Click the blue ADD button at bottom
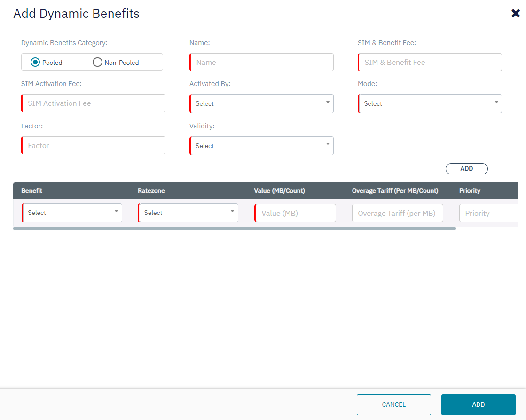This screenshot has height=420, width=526. [478, 404]
